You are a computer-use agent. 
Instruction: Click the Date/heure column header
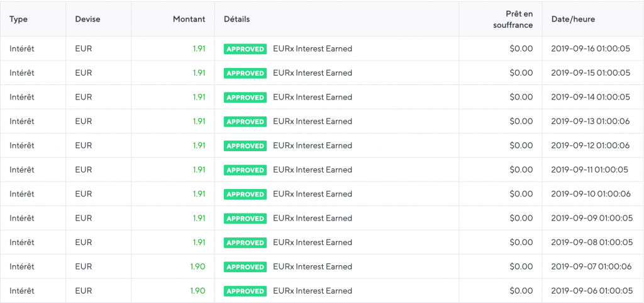coord(573,20)
